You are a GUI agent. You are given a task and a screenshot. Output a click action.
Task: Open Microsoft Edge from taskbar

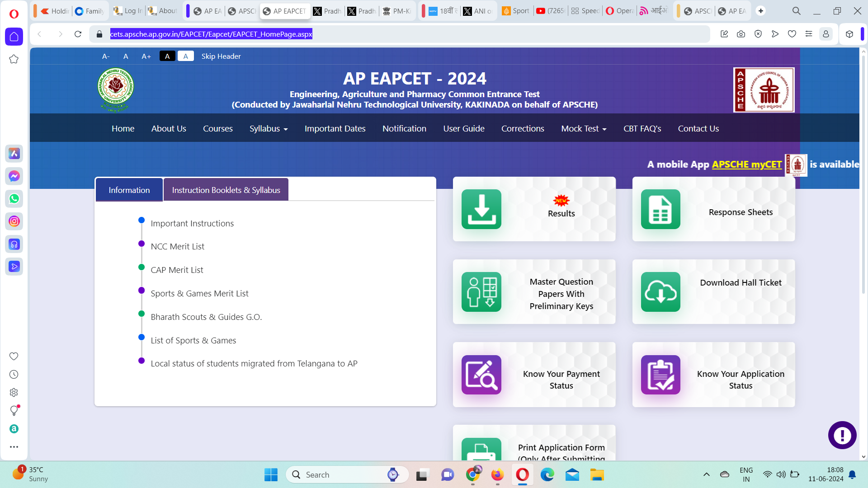(547, 475)
